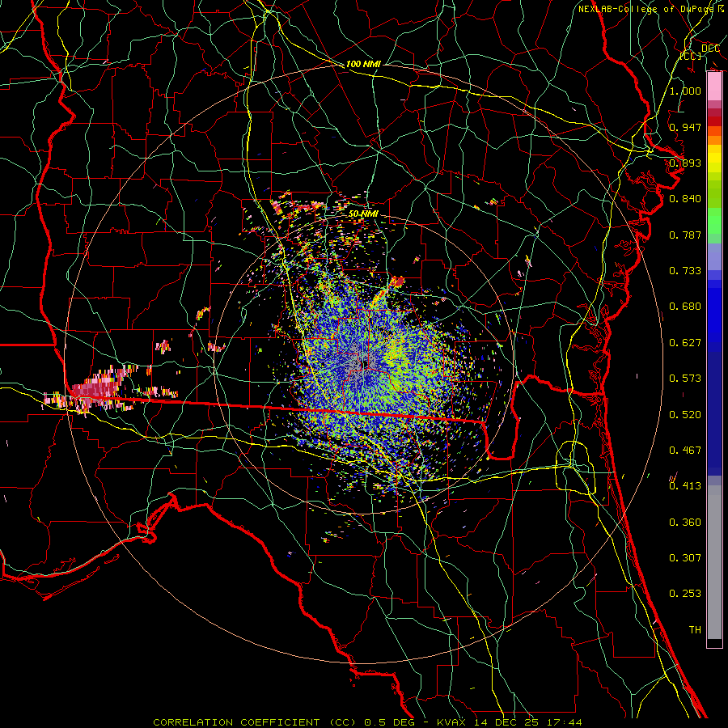Select the 0.680 legend value
This screenshot has width=728, height=728.
(685, 307)
